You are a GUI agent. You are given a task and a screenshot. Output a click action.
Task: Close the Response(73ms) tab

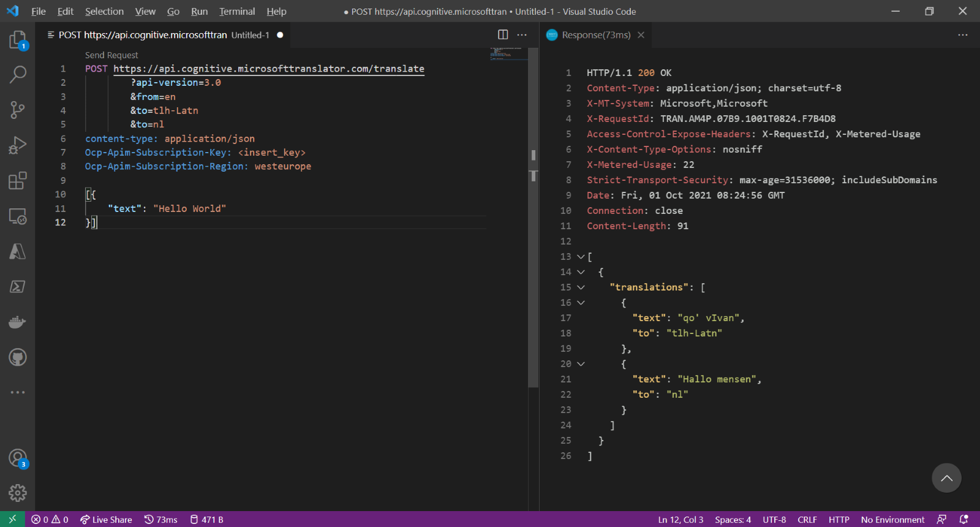641,35
